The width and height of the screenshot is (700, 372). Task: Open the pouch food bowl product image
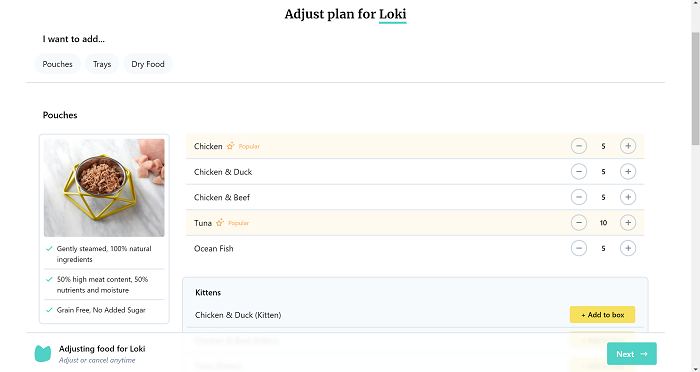click(x=104, y=188)
